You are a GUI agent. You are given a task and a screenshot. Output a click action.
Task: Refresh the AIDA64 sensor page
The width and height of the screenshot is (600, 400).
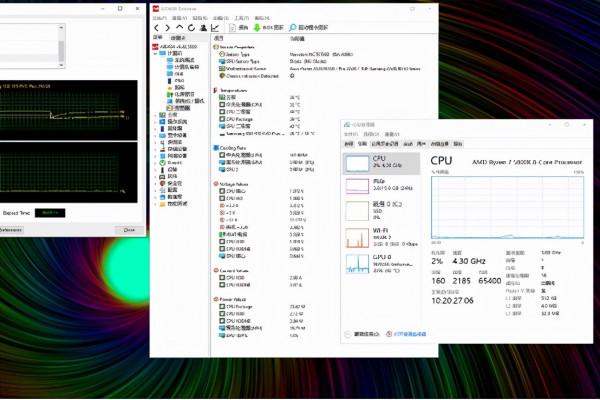tap(191, 28)
